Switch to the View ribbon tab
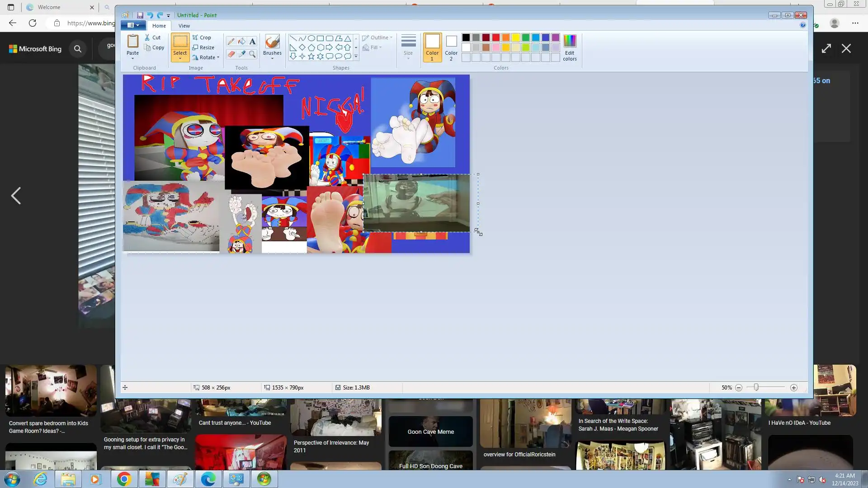The height and width of the screenshot is (488, 868). (x=184, y=26)
